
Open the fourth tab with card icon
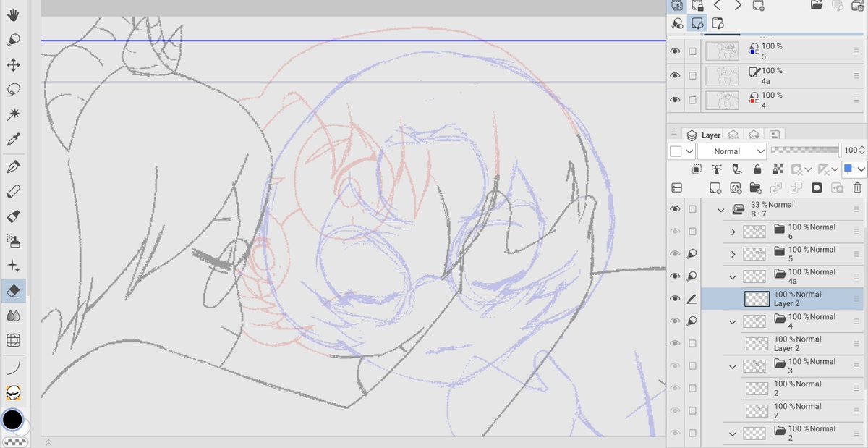(x=774, y=135)
